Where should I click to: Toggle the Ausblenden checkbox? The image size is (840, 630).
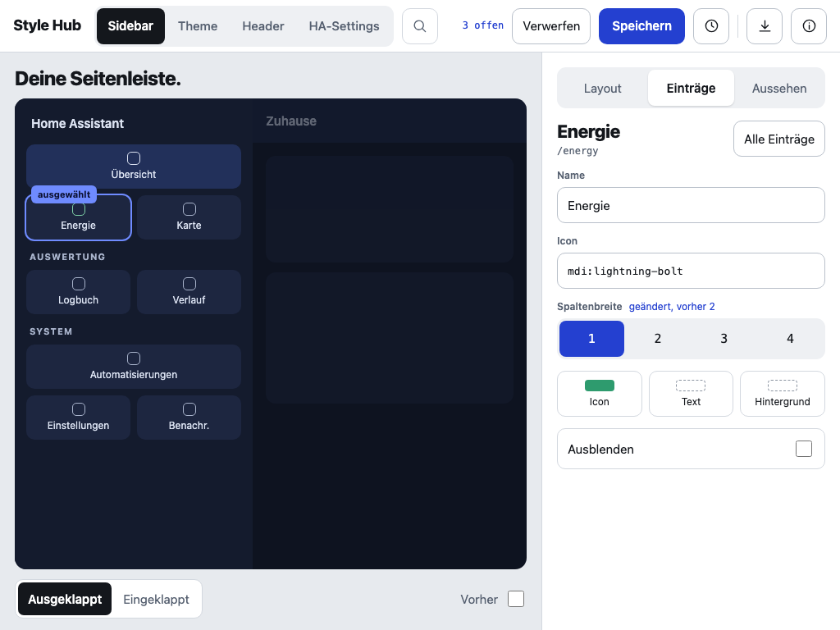coord(804,449)
